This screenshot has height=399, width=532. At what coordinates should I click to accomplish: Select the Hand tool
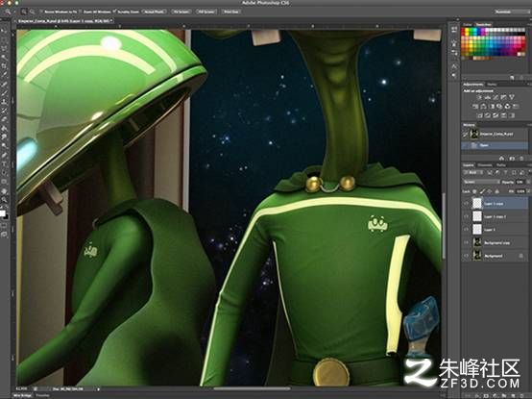tap(5, 190)
